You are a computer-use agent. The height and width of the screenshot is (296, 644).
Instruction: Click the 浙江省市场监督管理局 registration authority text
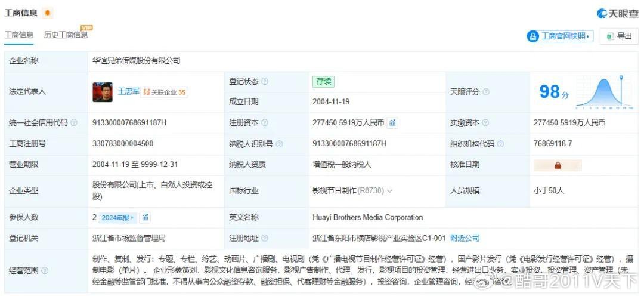129,238
